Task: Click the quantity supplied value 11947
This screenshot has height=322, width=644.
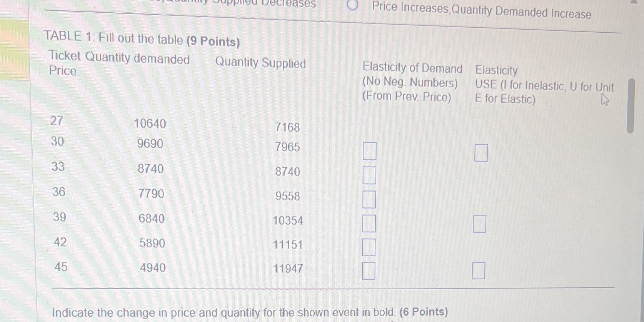Action: pyautogui.click(x=288, y=269)
